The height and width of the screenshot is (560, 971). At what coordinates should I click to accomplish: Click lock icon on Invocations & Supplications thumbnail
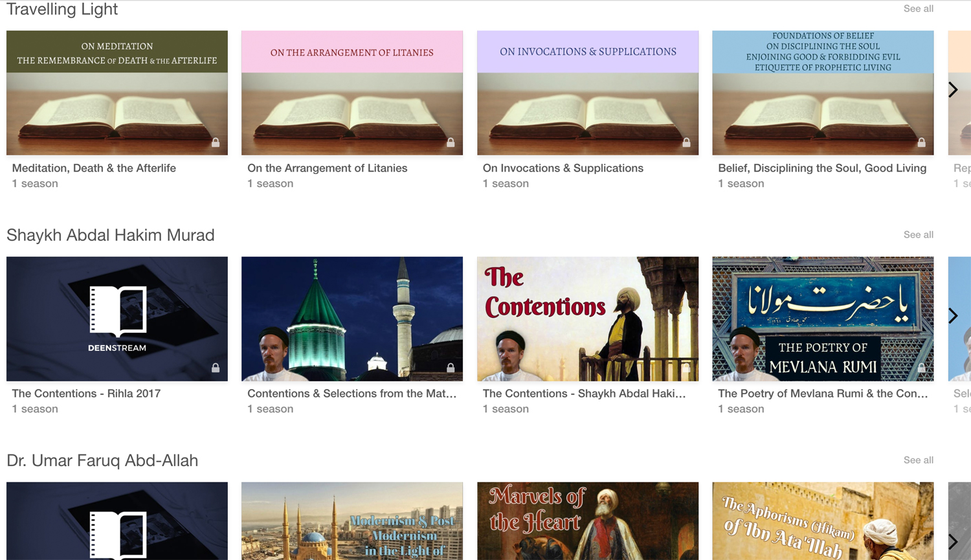coord(686,142)
